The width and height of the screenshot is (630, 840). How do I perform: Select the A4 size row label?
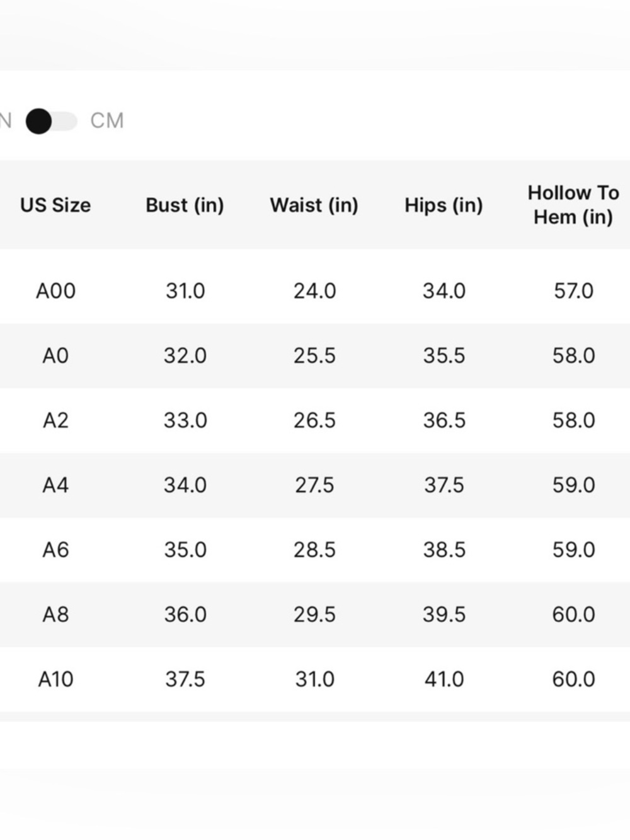55,485
